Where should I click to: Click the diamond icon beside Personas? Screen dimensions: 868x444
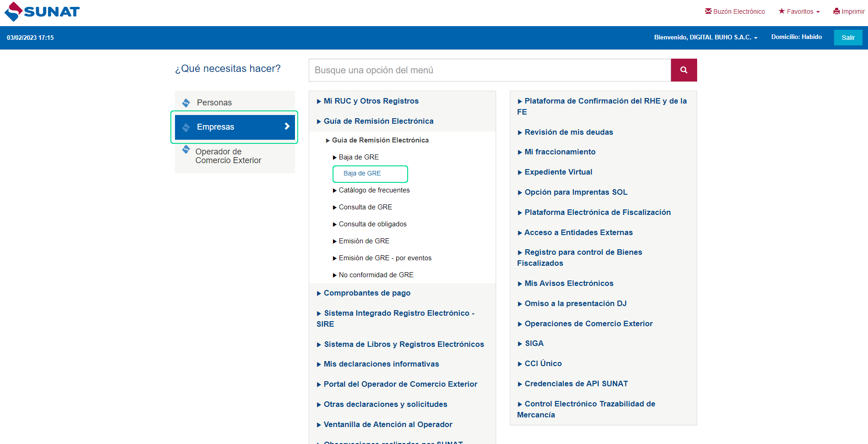(x=186, y=103)
